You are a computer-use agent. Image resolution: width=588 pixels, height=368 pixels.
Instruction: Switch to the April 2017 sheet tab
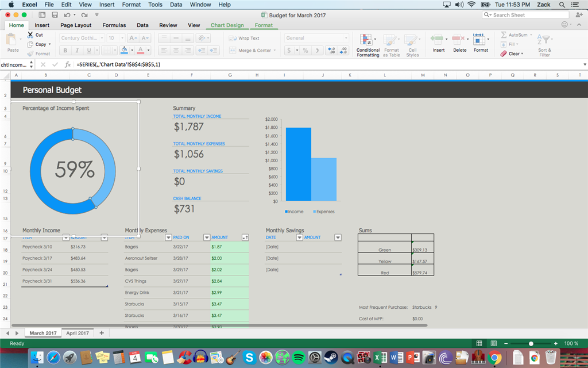[x=78, y=332]
